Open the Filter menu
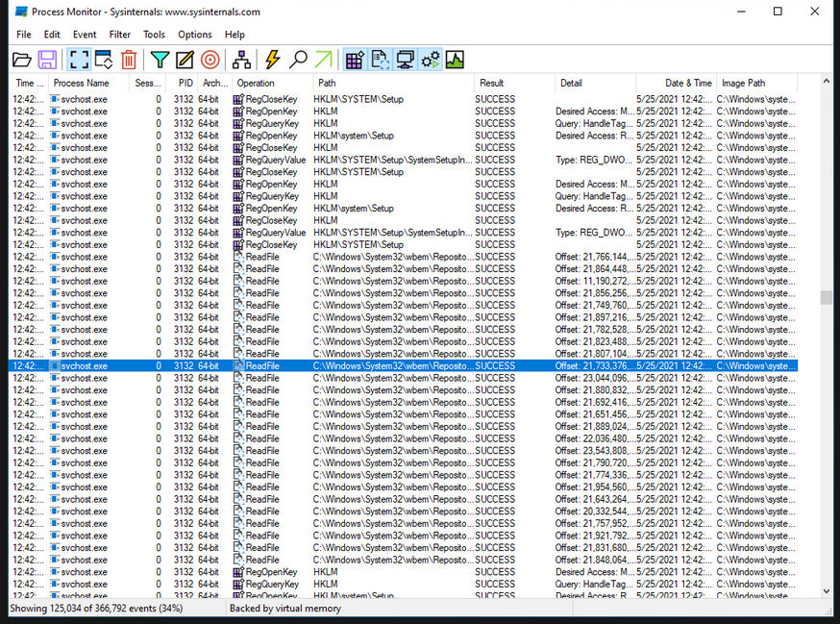This screenshot has width=840, height=624. [x=120, y=35]
